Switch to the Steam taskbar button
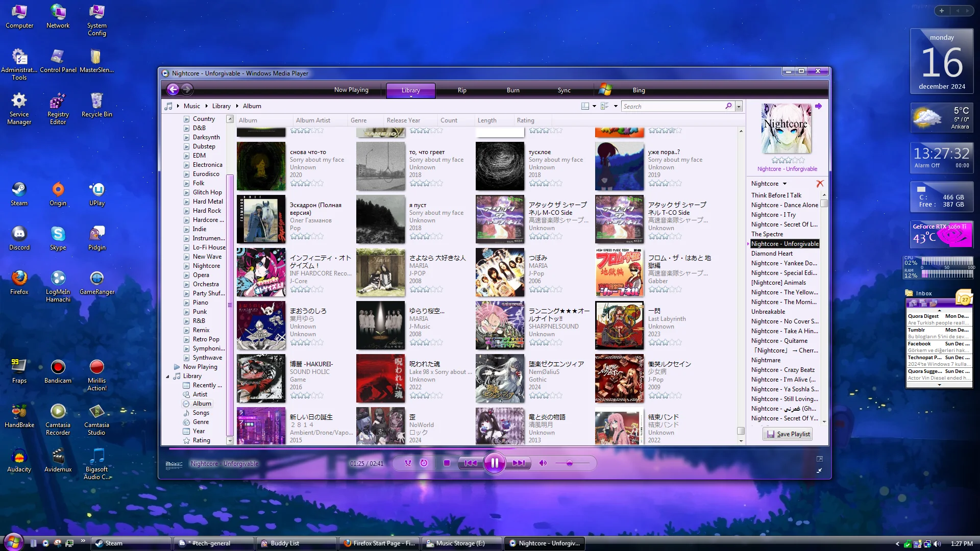The image size is (980, 551). point(131,543)
